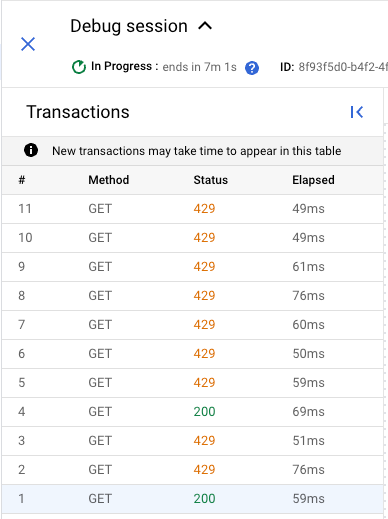Select transaction 4 with 200 status
The height and width of the screenshot is (519, 388).
(192, 412)
